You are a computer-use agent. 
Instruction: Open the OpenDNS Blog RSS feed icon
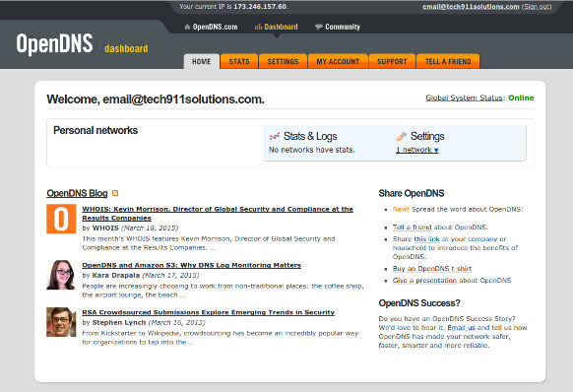pos(115,193)
